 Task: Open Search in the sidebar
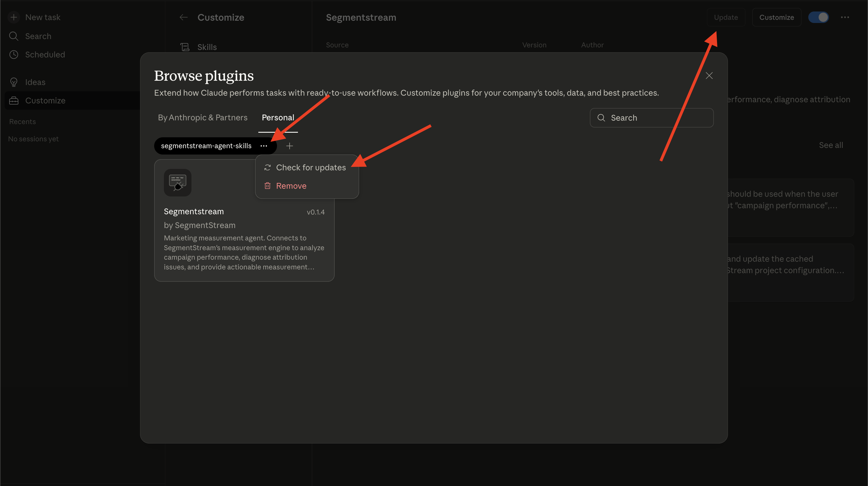[38, 36]
